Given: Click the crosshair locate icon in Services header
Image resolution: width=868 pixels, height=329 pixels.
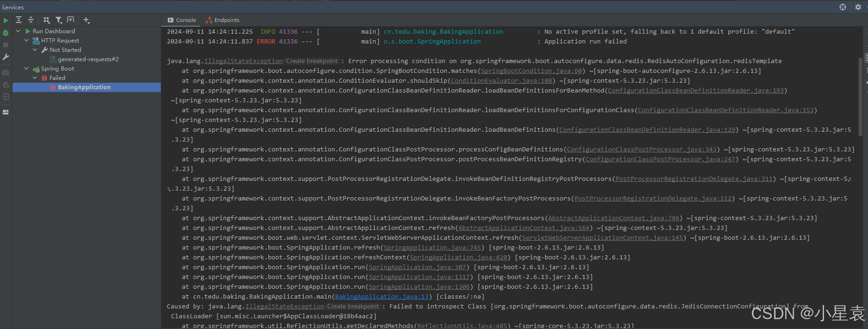Looking at the screenshot, I should [x=843, y=7].
